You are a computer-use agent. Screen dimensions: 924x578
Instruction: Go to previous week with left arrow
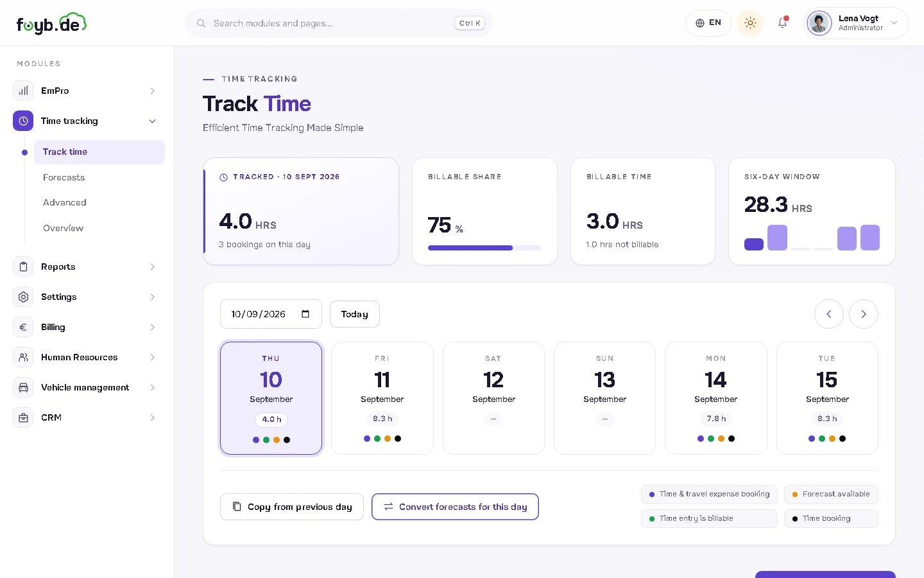[829, 314]
